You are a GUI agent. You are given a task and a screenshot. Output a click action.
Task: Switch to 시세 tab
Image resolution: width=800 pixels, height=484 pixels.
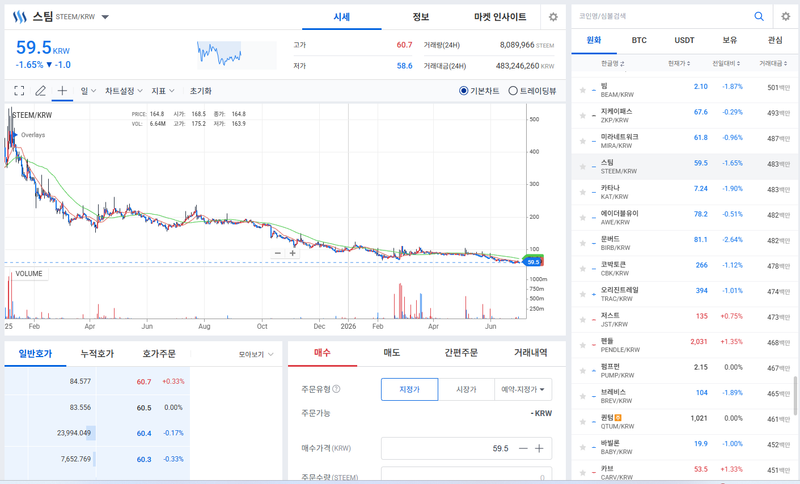[x=341, y=17]
